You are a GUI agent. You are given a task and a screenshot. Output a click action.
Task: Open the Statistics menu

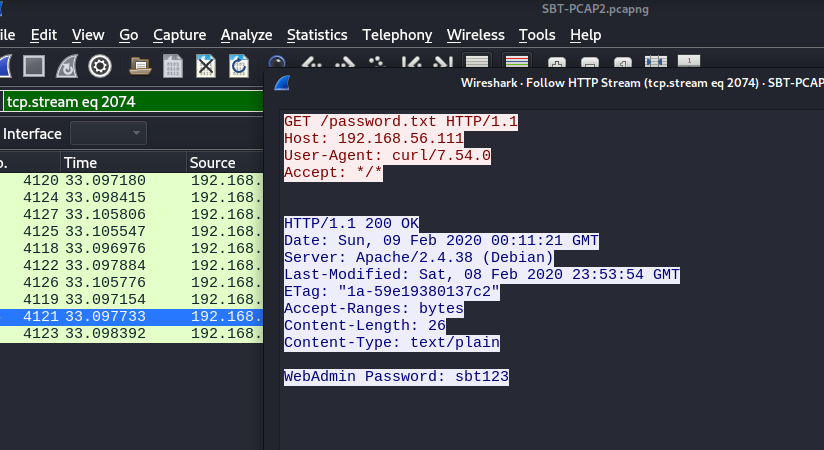coord(317,35)
